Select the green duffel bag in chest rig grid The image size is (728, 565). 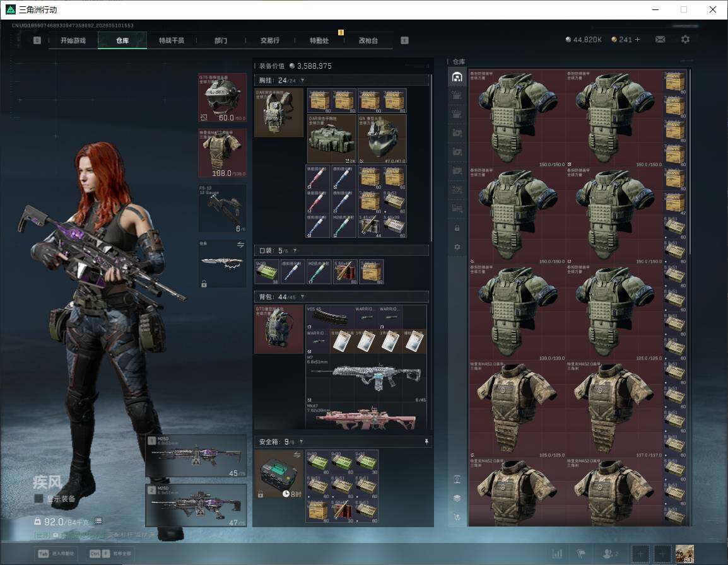(x=331, y=139)
